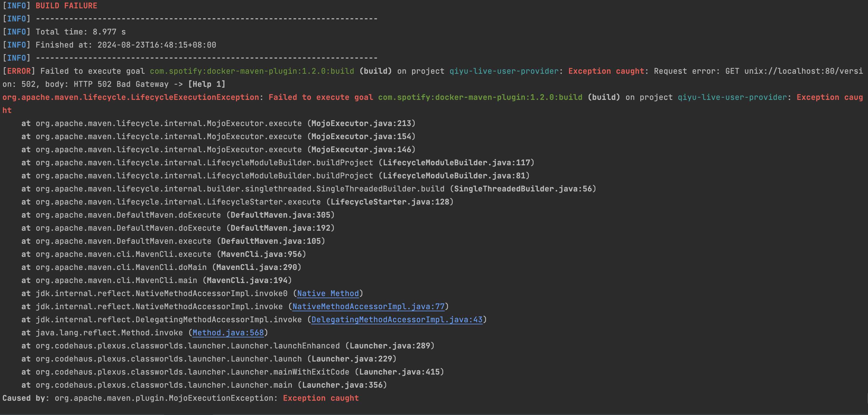Click '(LifecycleStarter.java:128)' stack frame
Screen dimensions: 868x415
390,202
